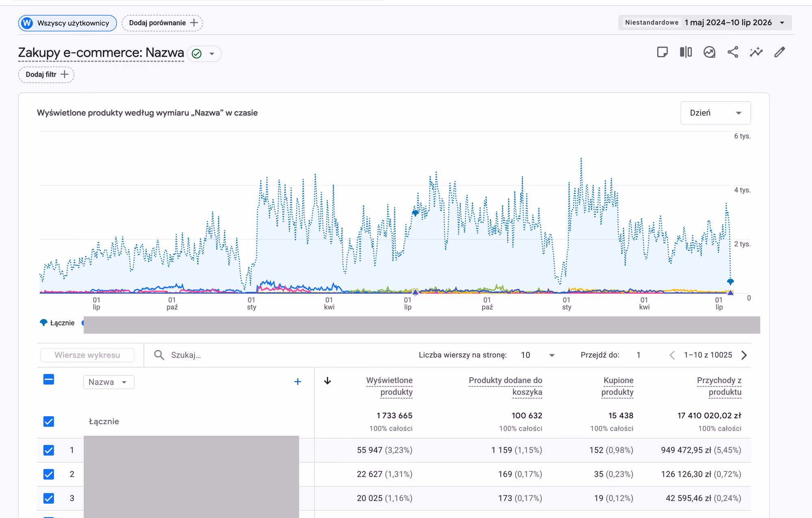
Task: Click the Przejdź do page number field
Action: (x=639, y=355)
